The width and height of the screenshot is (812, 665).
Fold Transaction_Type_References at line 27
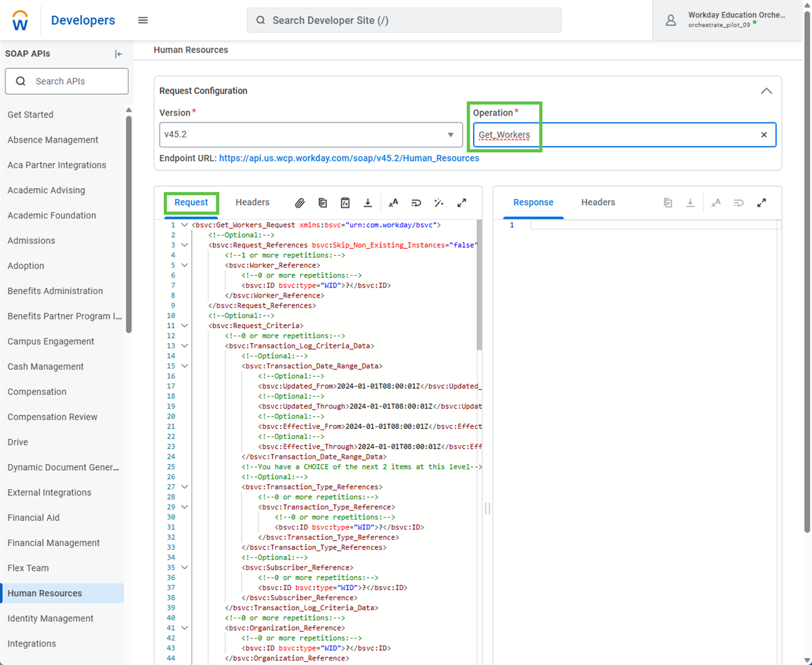[x=184, y=487]
